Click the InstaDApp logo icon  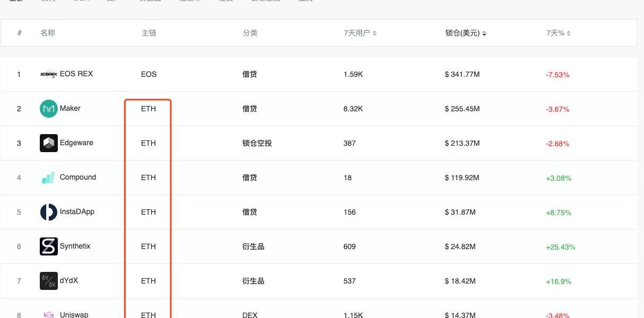pos(49,212)
